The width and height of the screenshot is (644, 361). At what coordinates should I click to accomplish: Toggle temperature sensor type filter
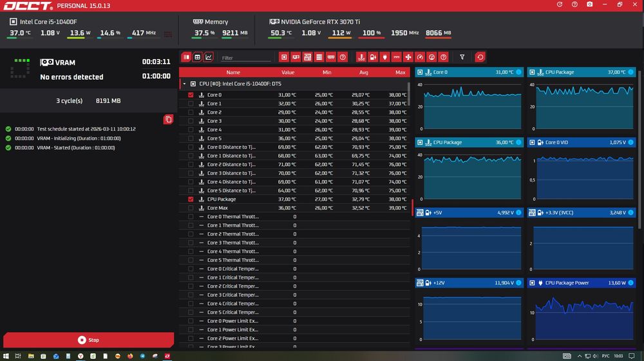tap(361, 57)
